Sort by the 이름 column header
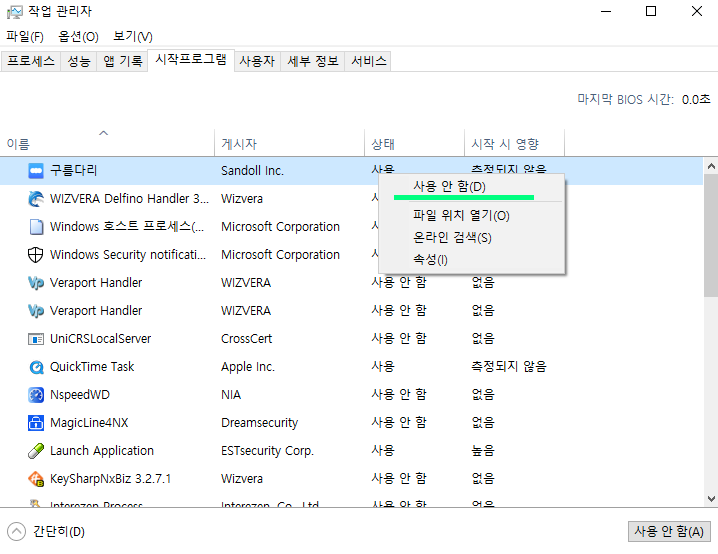The image size is (718, 554). pyautogui.click(x=107, y=144)
